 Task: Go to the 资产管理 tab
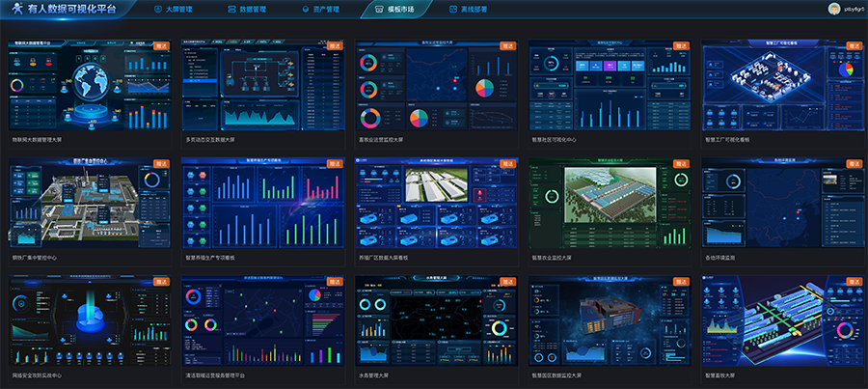click(x=321, y=10)
